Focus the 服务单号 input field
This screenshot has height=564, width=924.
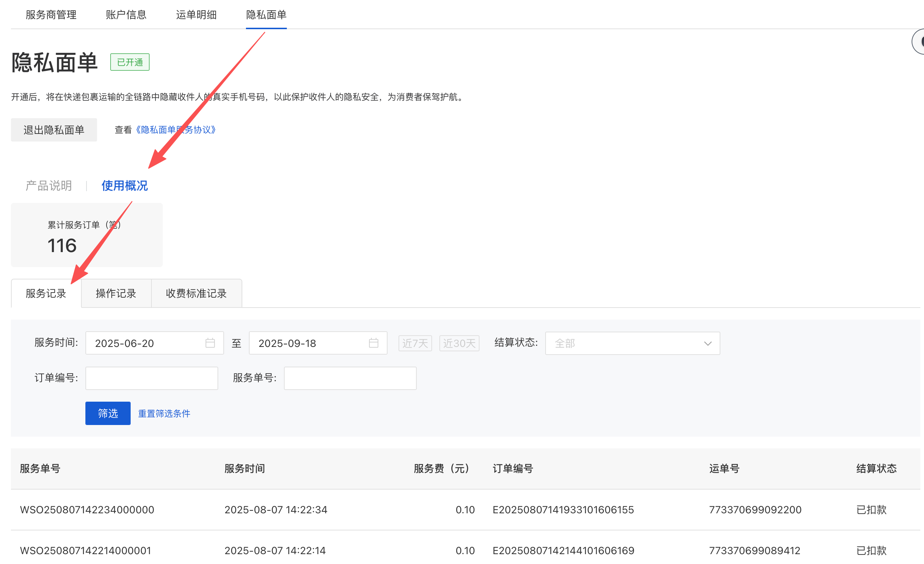pyautogui.click(x=350, y=378)
